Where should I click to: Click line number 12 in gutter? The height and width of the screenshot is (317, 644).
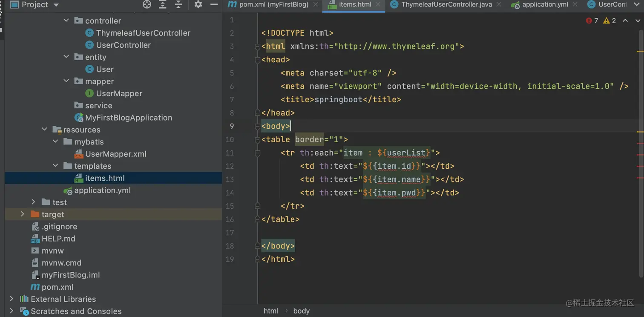(x=230, y=166)
